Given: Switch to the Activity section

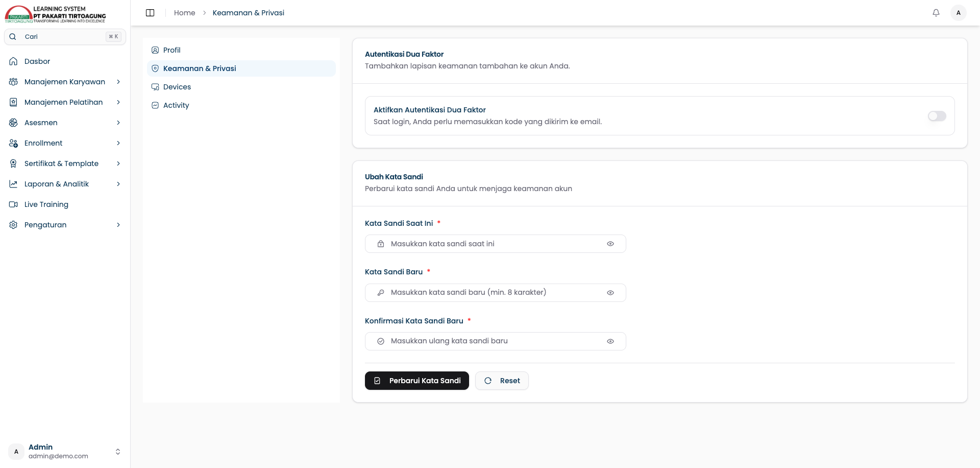Looking at the screenshot, I should point(241,105).
